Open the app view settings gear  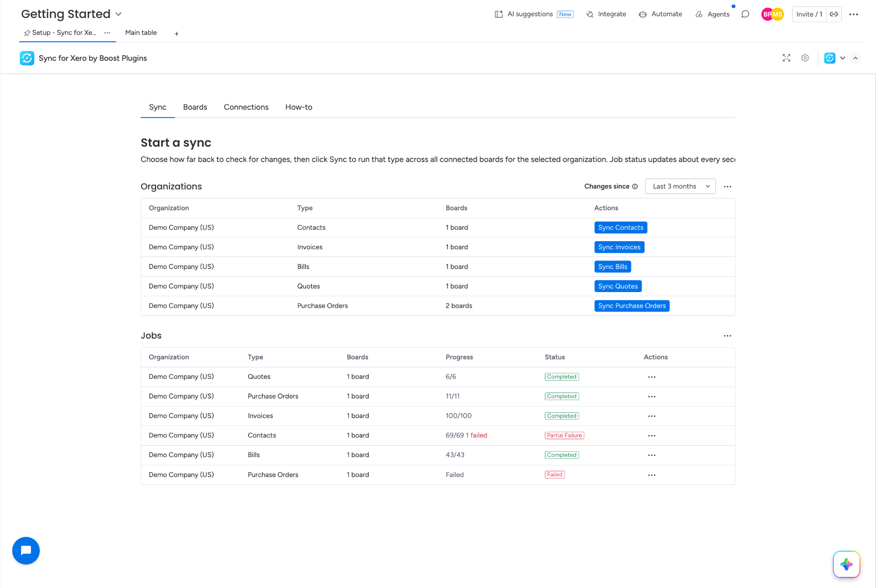805,58
